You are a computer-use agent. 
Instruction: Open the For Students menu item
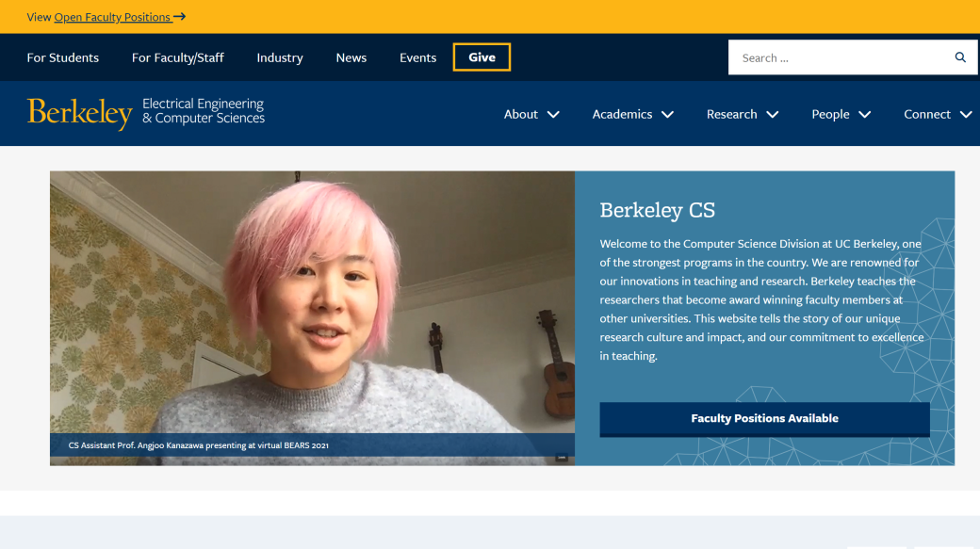pyautogui.click(x=62, y=57)
